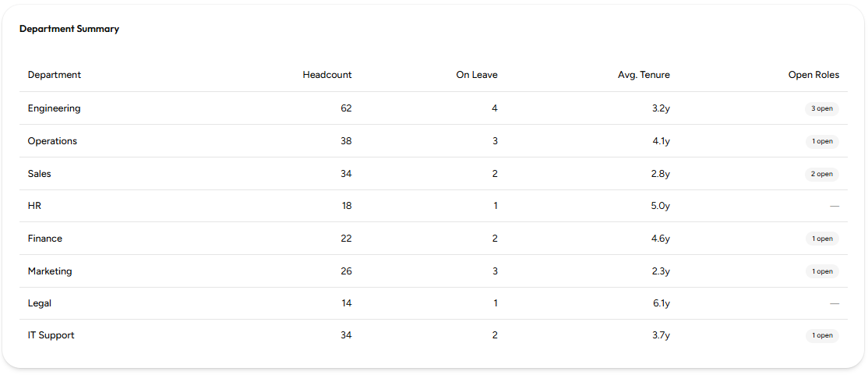
Task: Click the On Leave column header
Action: (477, 75)
